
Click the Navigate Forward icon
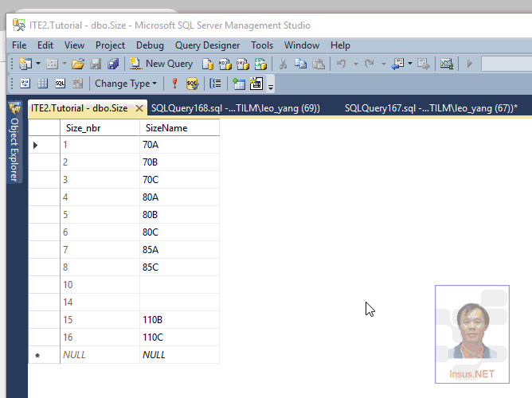[424, 64]
